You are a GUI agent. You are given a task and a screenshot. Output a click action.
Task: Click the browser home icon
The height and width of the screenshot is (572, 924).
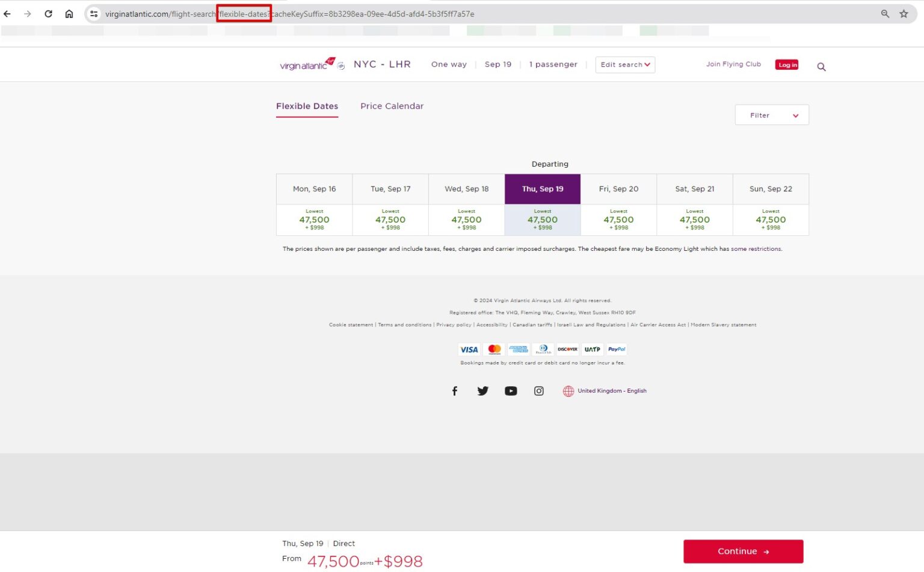point(69,14)
